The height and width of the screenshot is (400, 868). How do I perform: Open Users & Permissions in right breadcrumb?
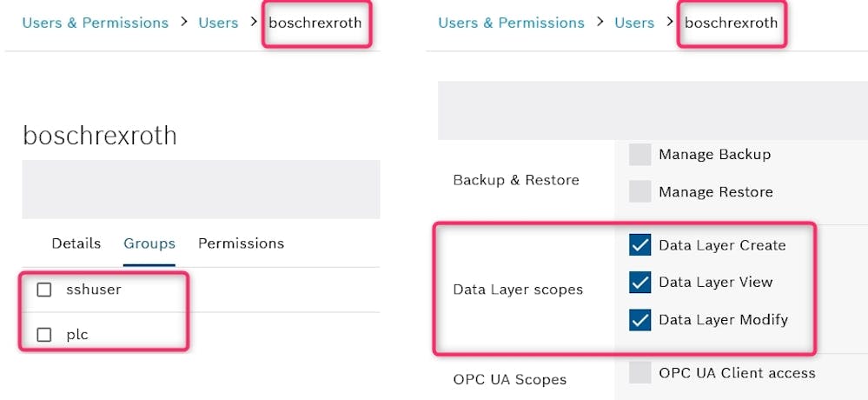tap(512, 23)
